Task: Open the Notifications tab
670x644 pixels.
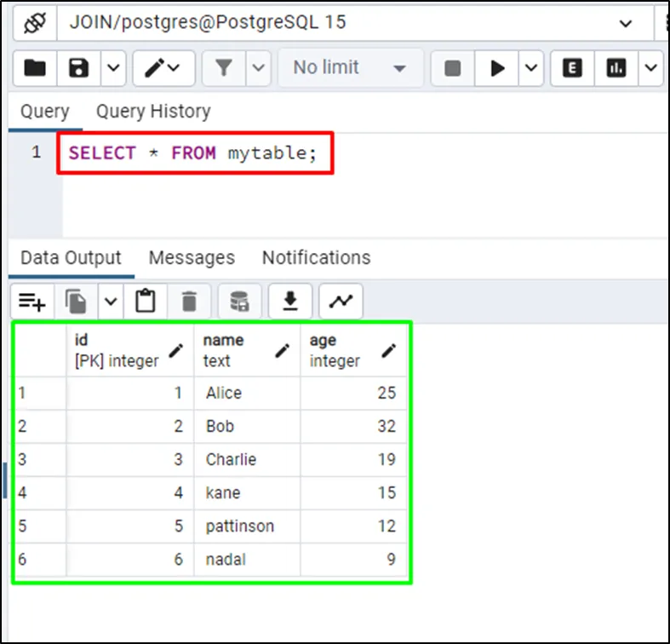Action: pyautogui.click(x=316, y=258)
